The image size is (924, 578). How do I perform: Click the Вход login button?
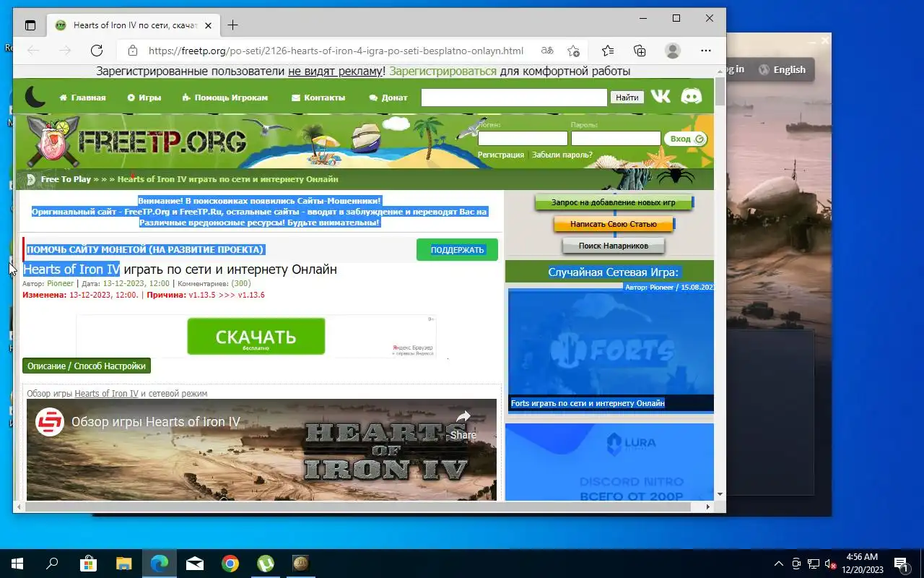pos(685,139)
